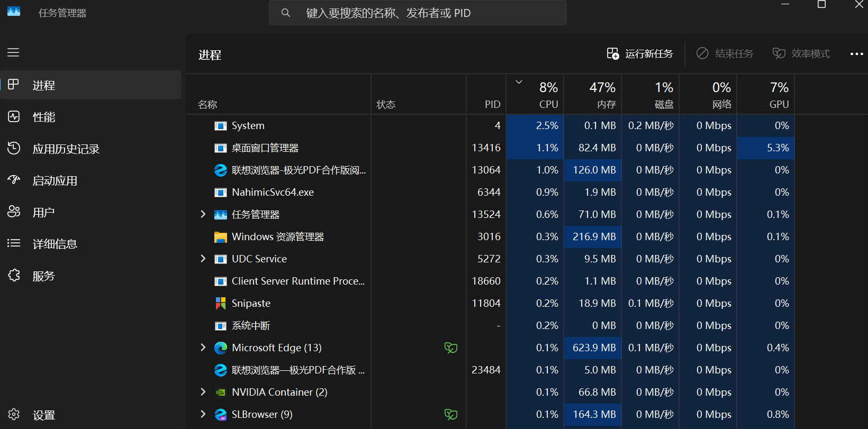Viewport: 868px width, 429px height.
Task: Click the 用户 people icon
Action: click(14, 212)
